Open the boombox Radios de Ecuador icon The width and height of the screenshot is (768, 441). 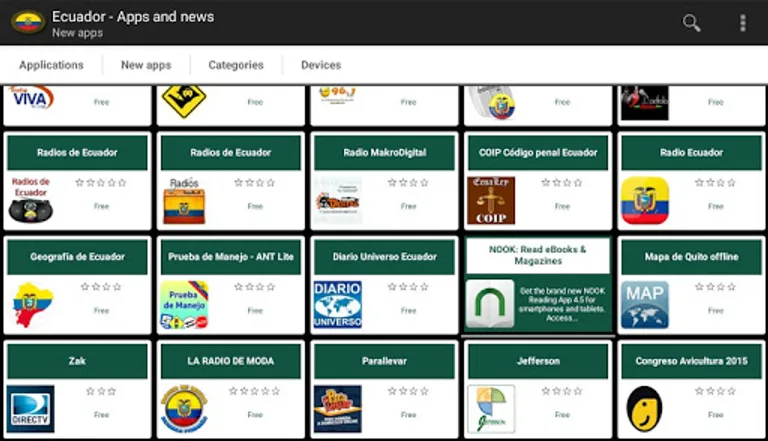(31, 200)
